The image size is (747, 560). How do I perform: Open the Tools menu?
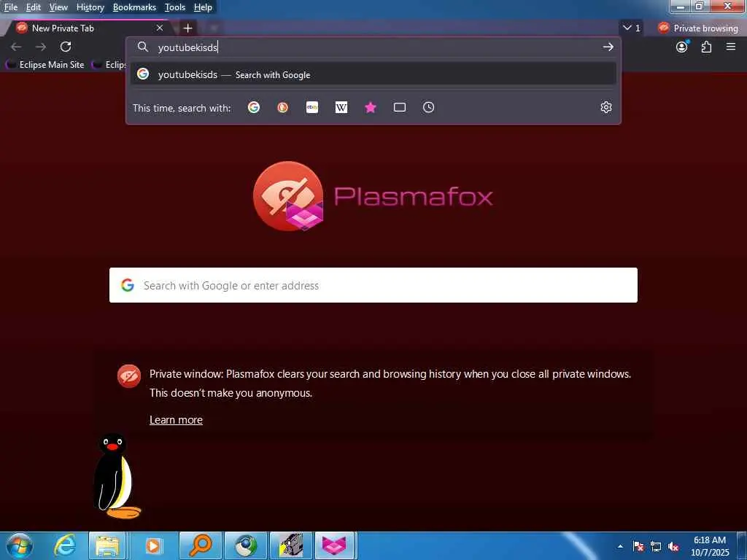click(x=174, y=7)
